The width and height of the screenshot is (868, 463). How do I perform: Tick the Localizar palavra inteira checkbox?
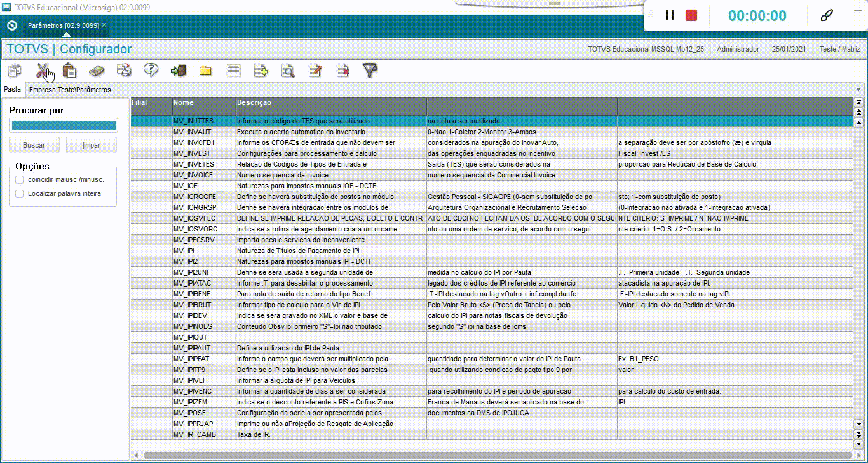20,193
